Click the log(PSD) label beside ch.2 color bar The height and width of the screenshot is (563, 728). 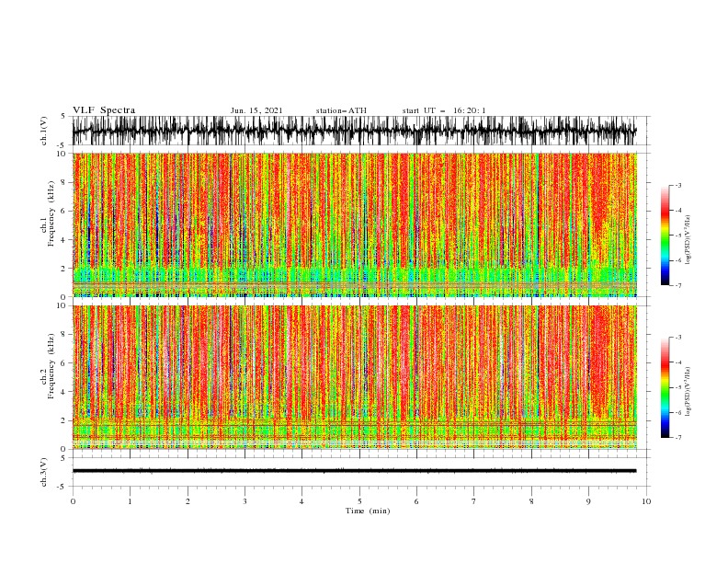click(688, 392)
